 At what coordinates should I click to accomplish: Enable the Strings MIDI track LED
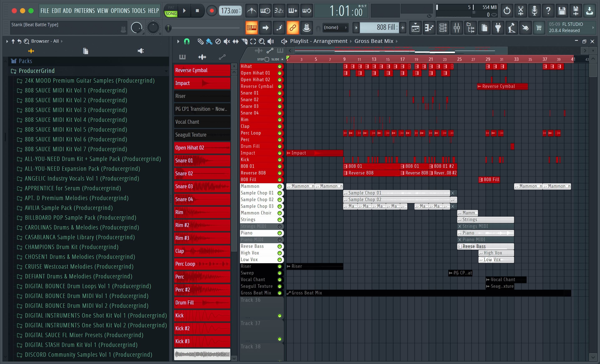click(280, 226)
